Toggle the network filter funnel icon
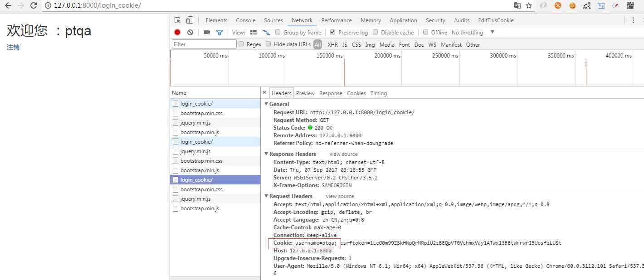This screenshot has width=644, height=280. 220,32
